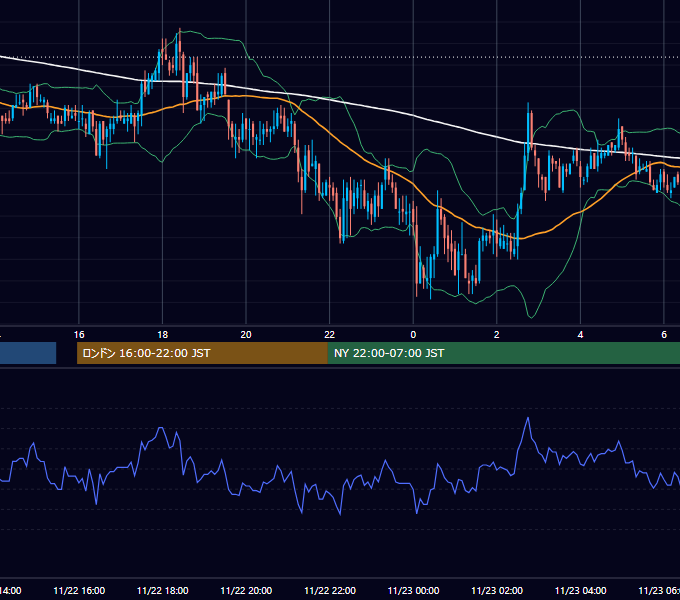680x600 pixels.
Task: Click the 2 hour label on upper axis
Action: (x=497, y=335)
